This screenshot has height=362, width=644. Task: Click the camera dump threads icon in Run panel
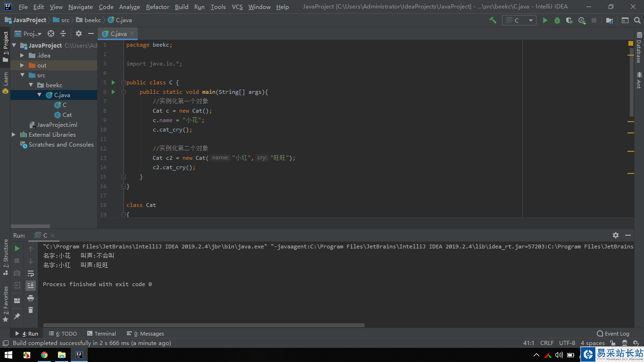click(17, 273)
